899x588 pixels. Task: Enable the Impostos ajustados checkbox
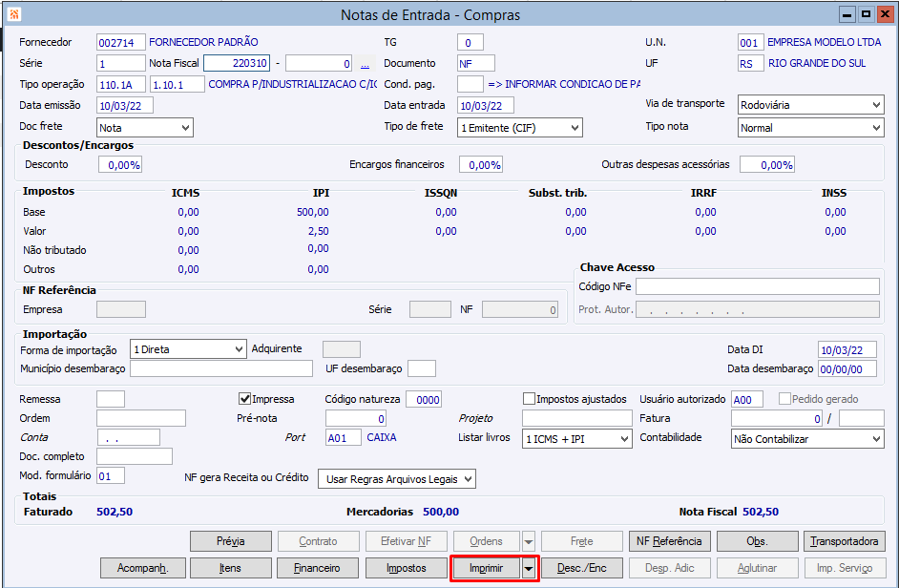coord(530,399)
